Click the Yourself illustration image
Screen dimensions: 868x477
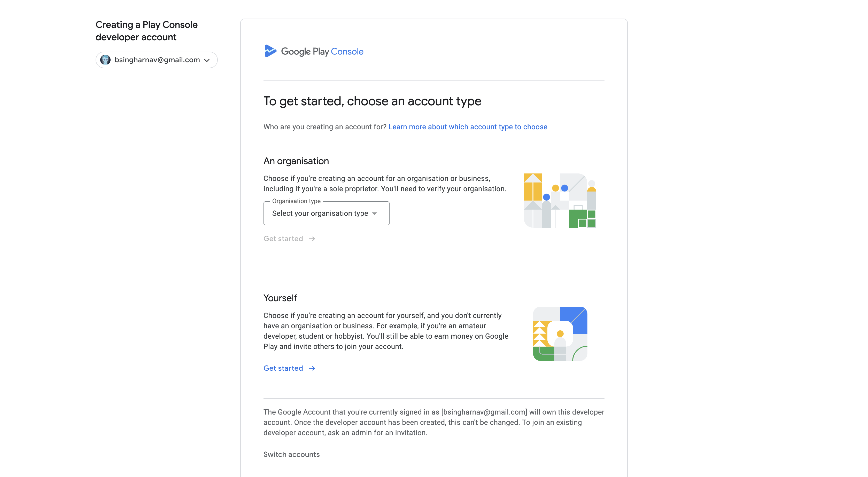pos(560,333)
